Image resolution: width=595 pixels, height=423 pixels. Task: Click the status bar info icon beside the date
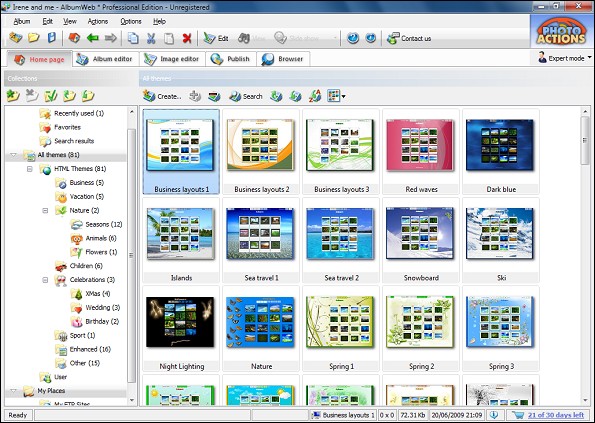tap(494, 415)
